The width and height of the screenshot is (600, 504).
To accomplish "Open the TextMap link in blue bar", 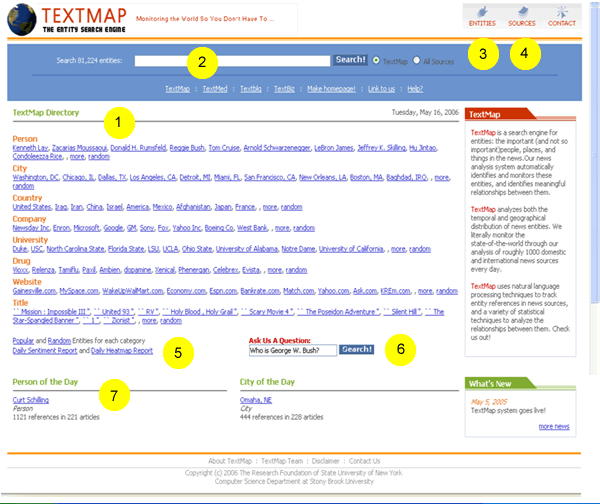I will tap(177, 89).
